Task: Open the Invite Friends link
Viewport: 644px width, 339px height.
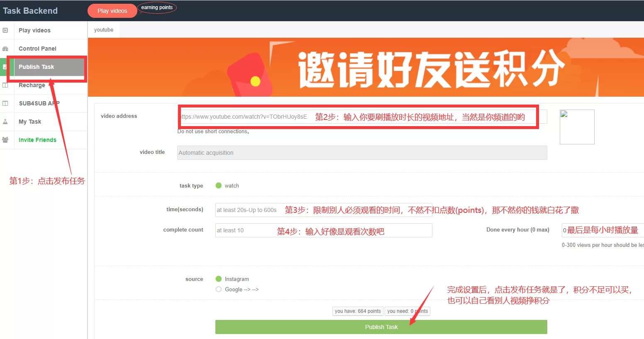Action: pos(37,140)
